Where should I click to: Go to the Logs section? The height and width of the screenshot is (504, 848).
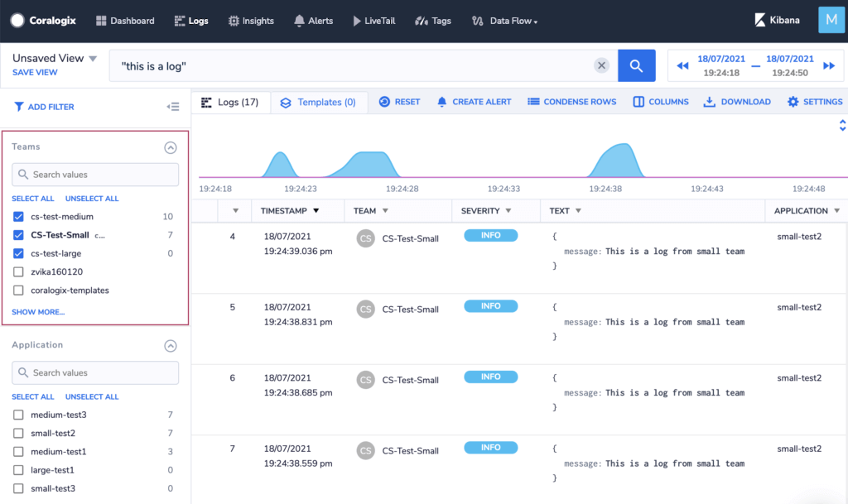tap(191, 21)
